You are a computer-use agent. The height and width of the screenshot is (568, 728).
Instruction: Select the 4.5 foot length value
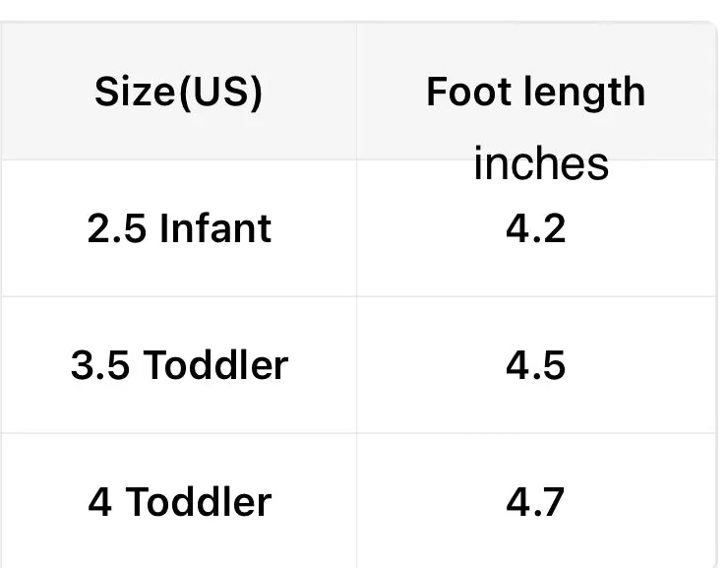pos(536,365)
